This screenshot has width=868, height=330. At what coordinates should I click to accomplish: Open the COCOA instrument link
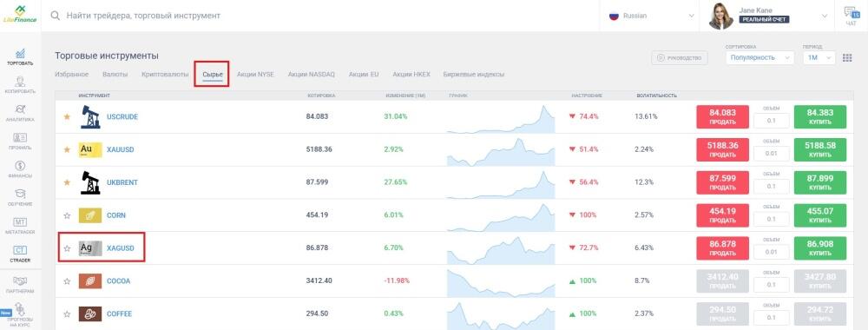pyautogui.click(x=118, y=280)
